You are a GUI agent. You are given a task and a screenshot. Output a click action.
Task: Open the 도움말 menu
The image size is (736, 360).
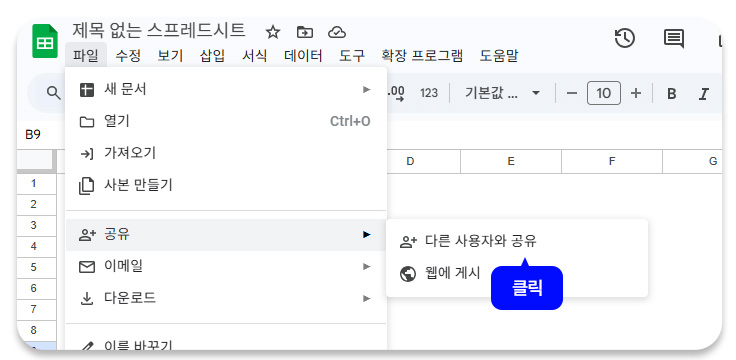click(x=498, y=56)
